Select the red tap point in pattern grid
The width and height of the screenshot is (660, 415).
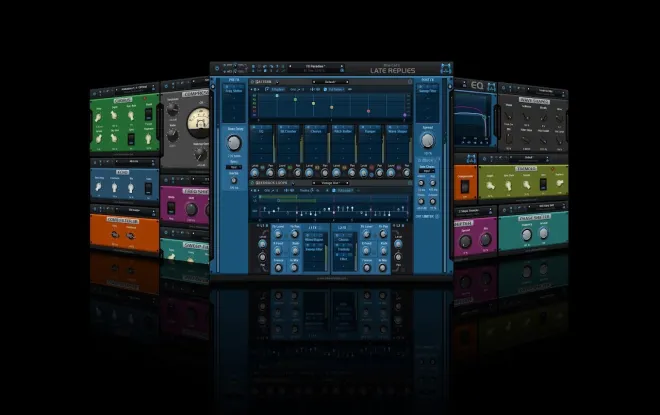pyautogui.click(x=368, y=111)
